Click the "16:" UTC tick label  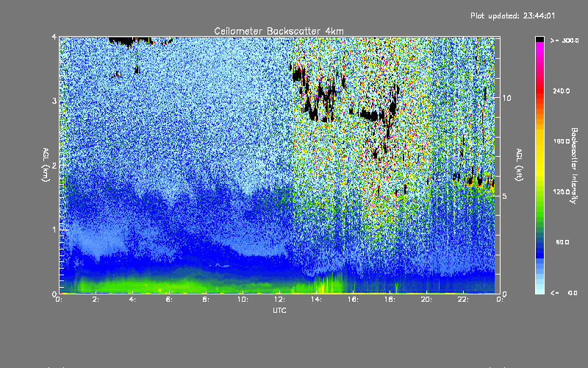[353, 300]
